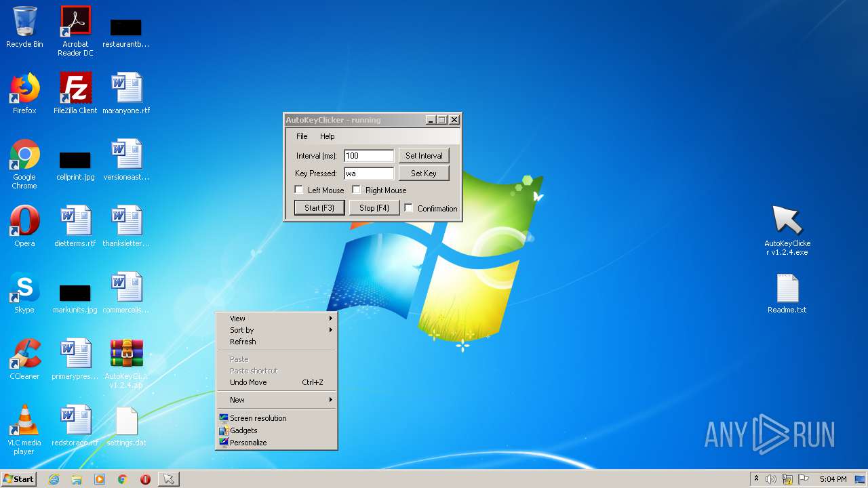Enable the Left Mouse checkbox
The image size is (868, 488).
tap(299, 190)
